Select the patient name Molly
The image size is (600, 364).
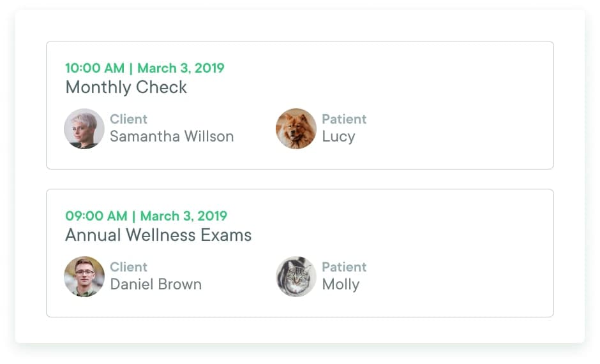pos(341,284)
